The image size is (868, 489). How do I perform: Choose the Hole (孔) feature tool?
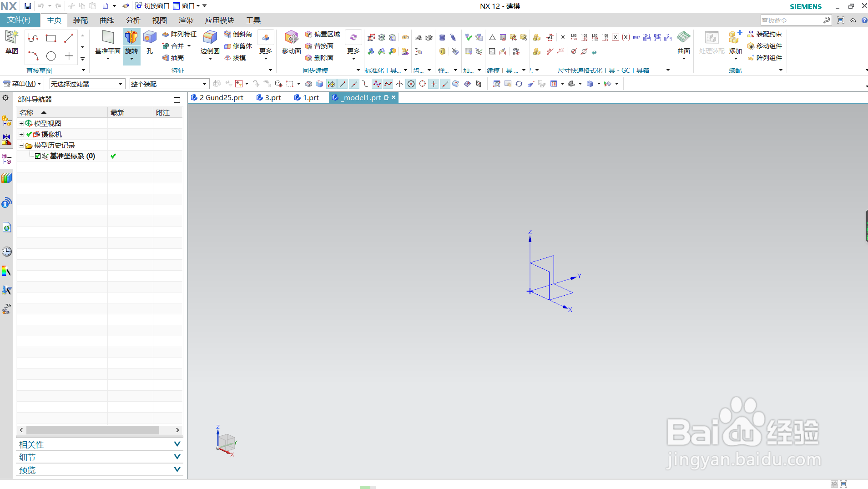click(150, 42)
